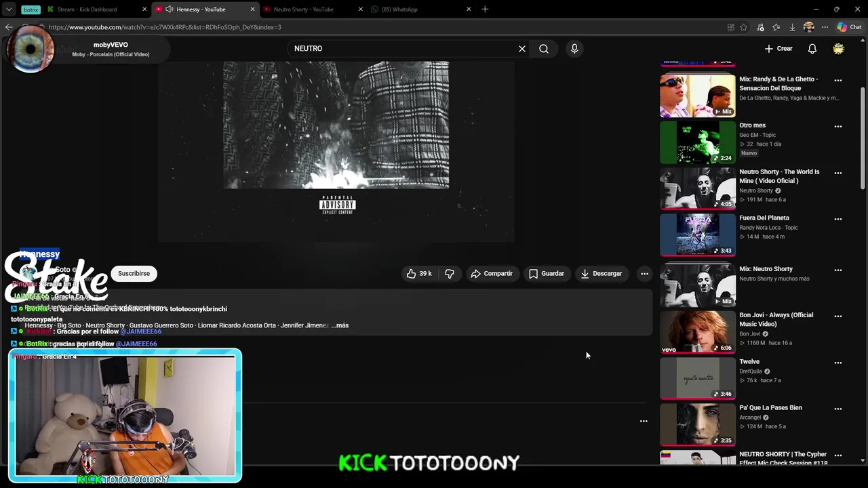Viewport: 868px width, 488px height.
Task: Open browser downloads panel
Action: pos(792,27)
